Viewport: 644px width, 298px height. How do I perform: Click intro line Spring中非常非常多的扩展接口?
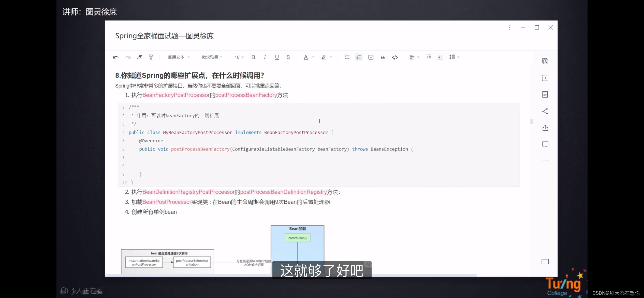(198, 86)
